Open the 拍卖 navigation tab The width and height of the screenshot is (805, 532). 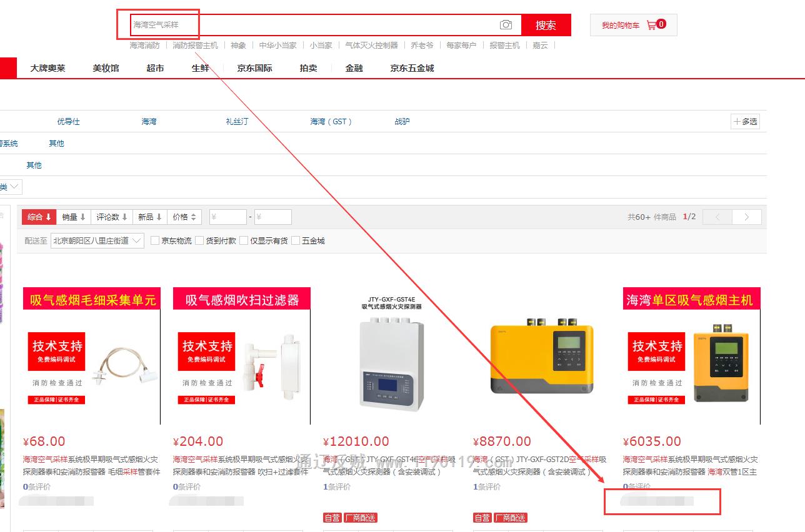tap(308, 68)
